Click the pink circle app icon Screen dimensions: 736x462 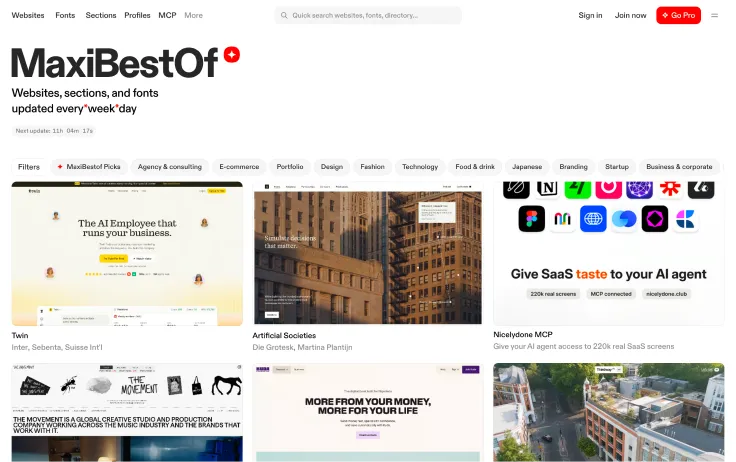coord(608,188)
